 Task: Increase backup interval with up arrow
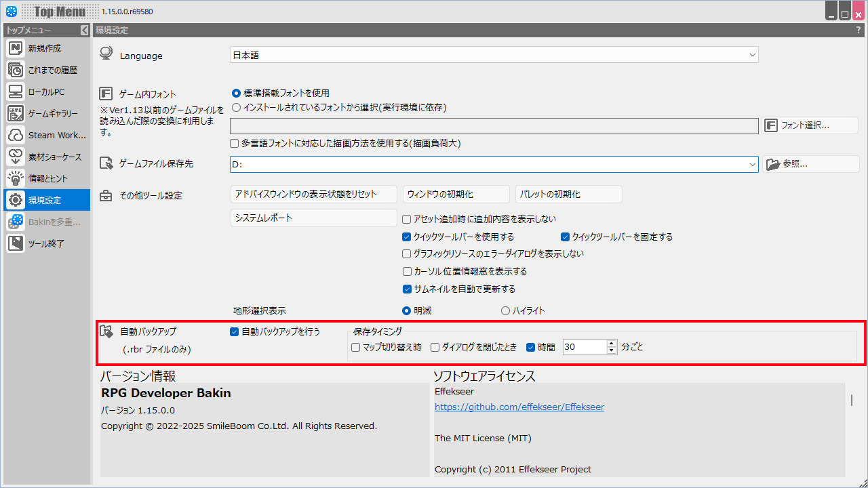(612, 343)
